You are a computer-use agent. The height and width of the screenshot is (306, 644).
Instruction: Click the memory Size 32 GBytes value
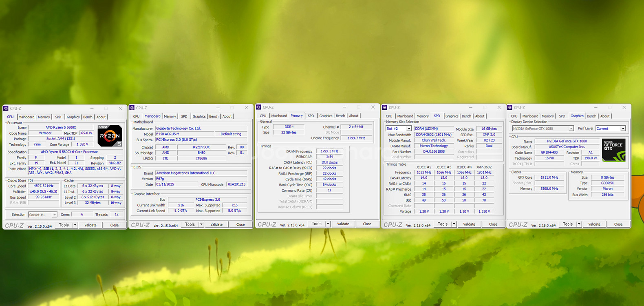(289, 133)
